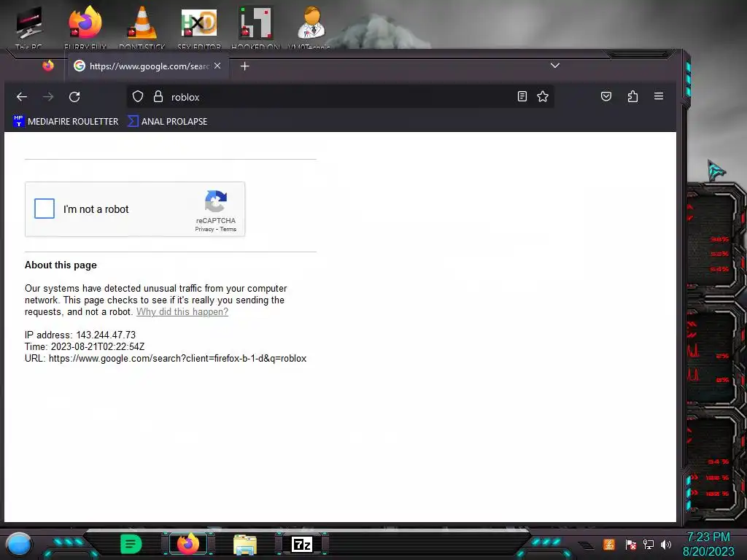Save page to Pocket
This screenshot has height=560, width=747.
(606, 97)
